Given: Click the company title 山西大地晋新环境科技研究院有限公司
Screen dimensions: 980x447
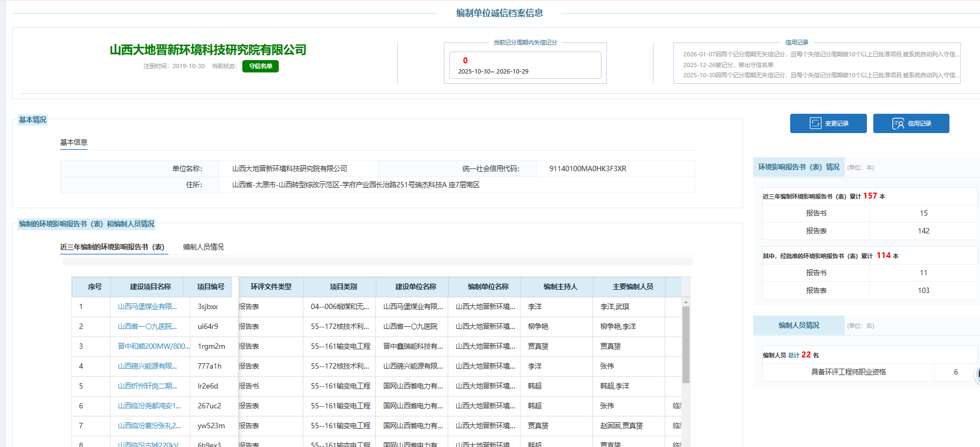Looking at the screenshot, I should pos(208,50).
